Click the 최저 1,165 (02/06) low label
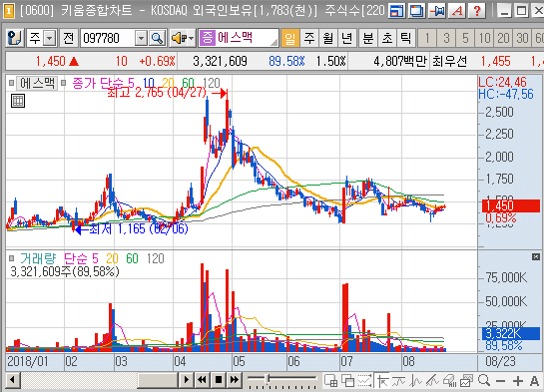Viewport: 544px width, 392px height. click(139, 229)
